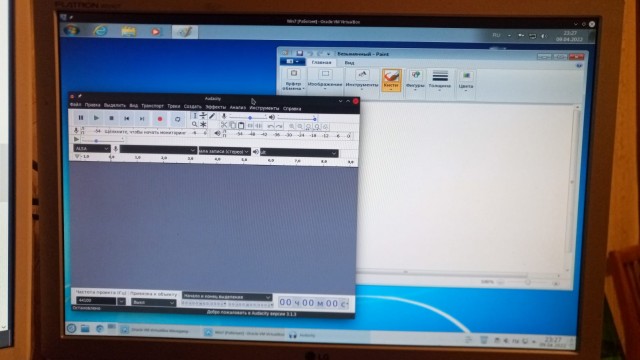Viewport: 640px width, 360px height.
Task: Open the Инструменты group in Paint
Action: tap(362, 80)
